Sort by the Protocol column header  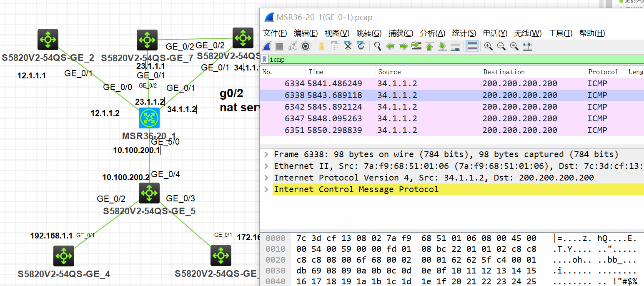pos(606,72)
